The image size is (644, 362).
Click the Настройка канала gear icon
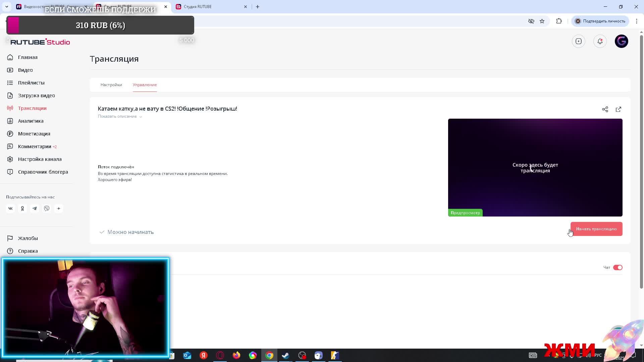(10, 159)
